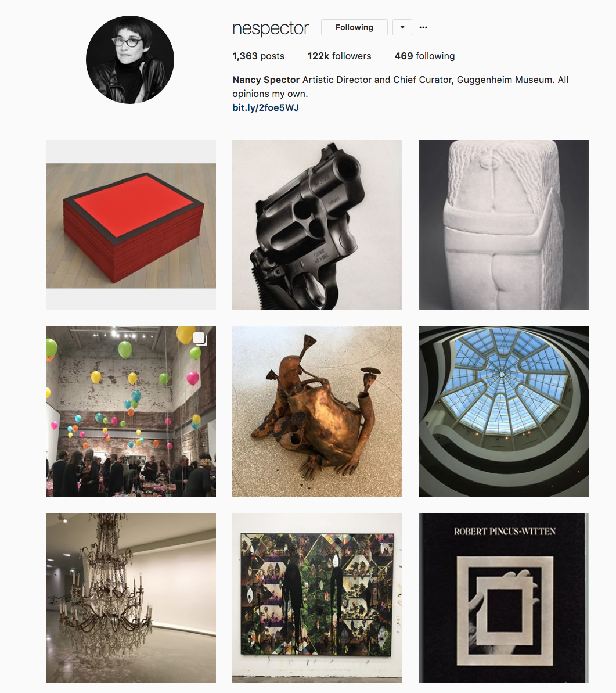Open the 469 following list
The height and width of the screenshot is (693, 616).
[424, 56]
